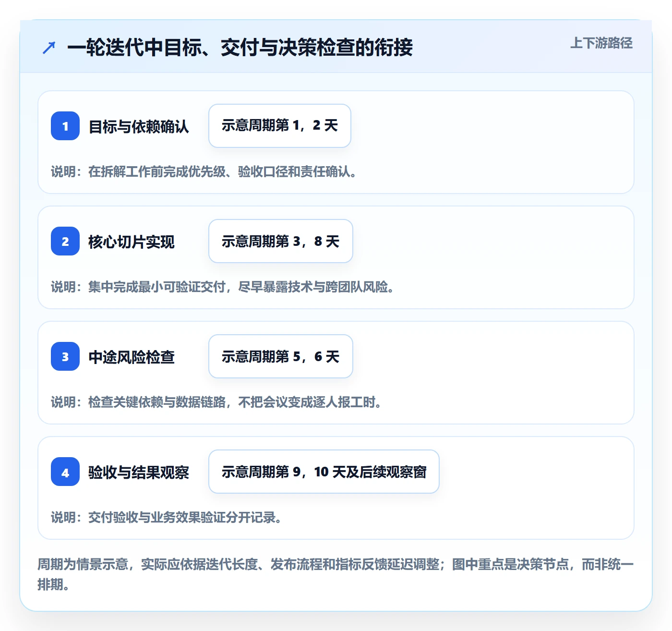
Task: Click the arrow icon beside the main title
Action: (x=49, y=48)
